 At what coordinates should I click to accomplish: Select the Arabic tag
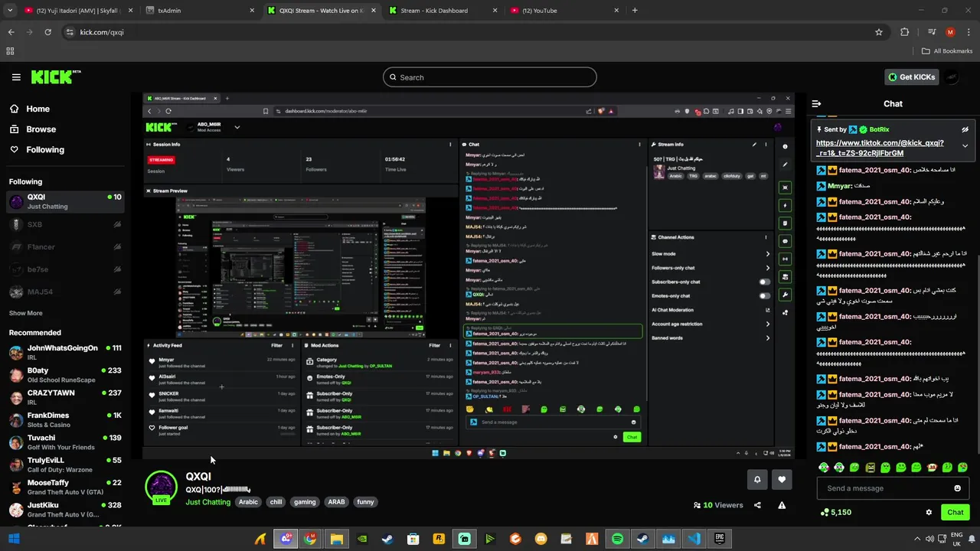(x=248, y=502)
